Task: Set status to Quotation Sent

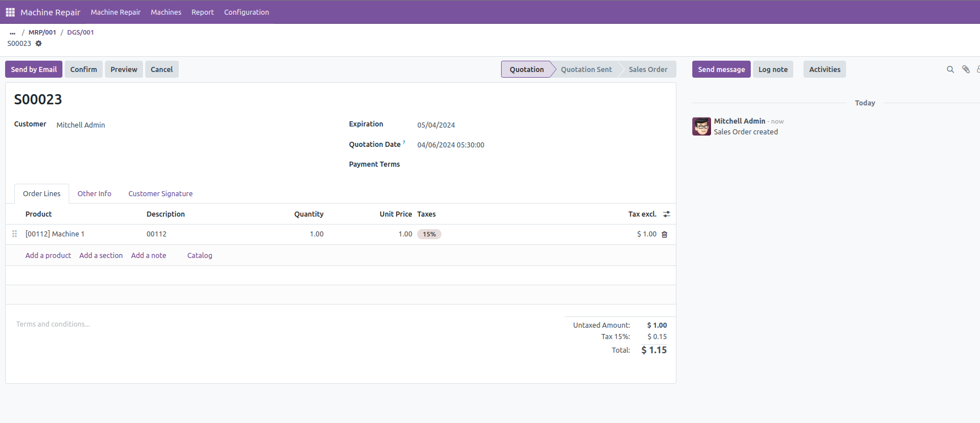Action: click(586, 69)
